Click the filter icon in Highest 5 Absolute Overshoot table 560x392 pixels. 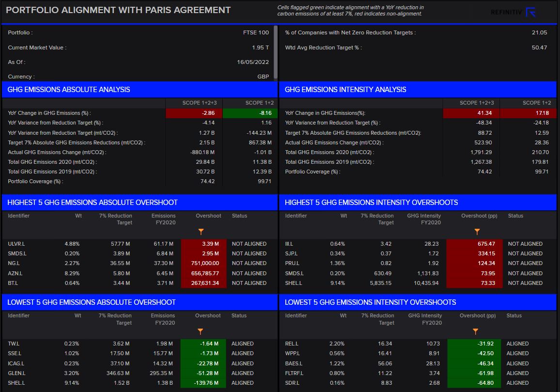pos(201,232)
